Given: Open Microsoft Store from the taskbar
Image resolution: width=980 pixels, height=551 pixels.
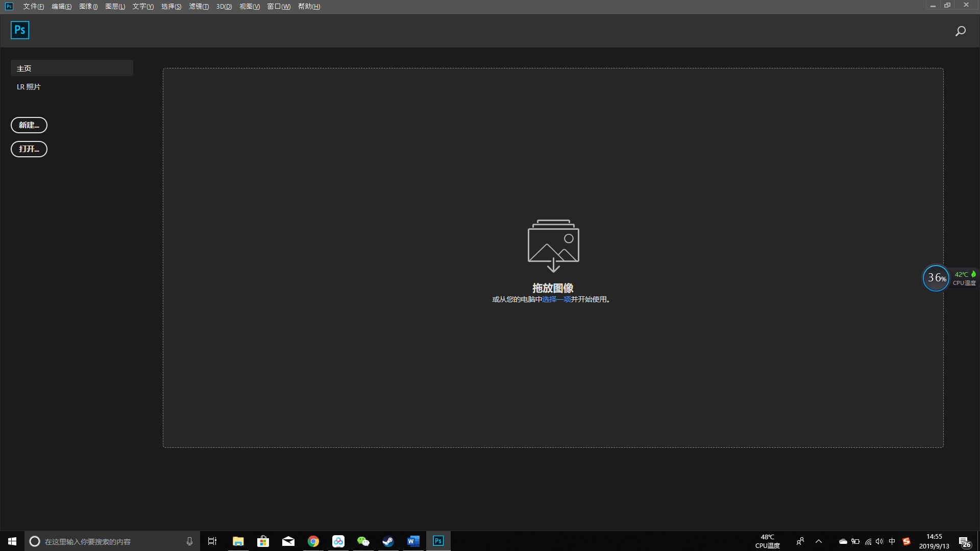Looking at the screenshot, I should (263, 541).
